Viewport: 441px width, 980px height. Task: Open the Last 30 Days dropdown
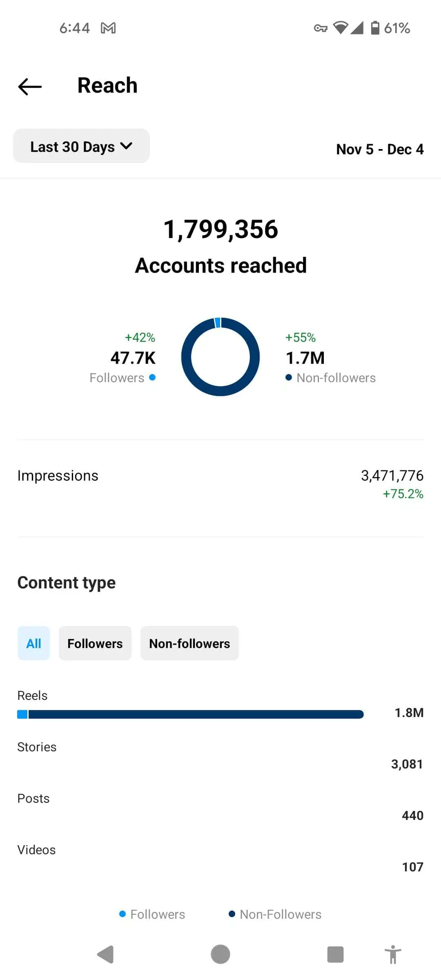pyautogui.click(x=81, y=146)
